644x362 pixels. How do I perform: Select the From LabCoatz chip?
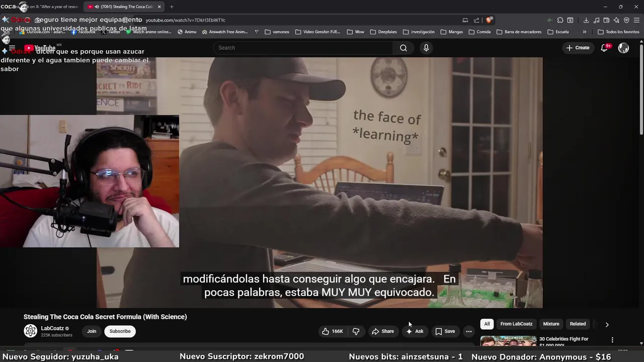pyautogui.click(x=516, y=324)
